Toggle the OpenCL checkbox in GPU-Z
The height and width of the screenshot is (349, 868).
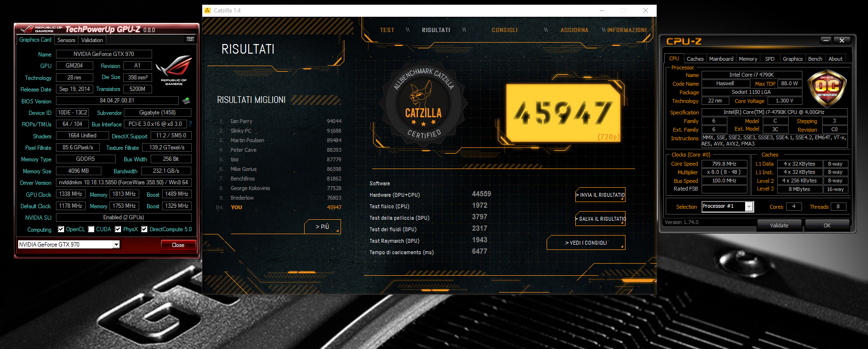pyautogui.click(x=61, y=229)
